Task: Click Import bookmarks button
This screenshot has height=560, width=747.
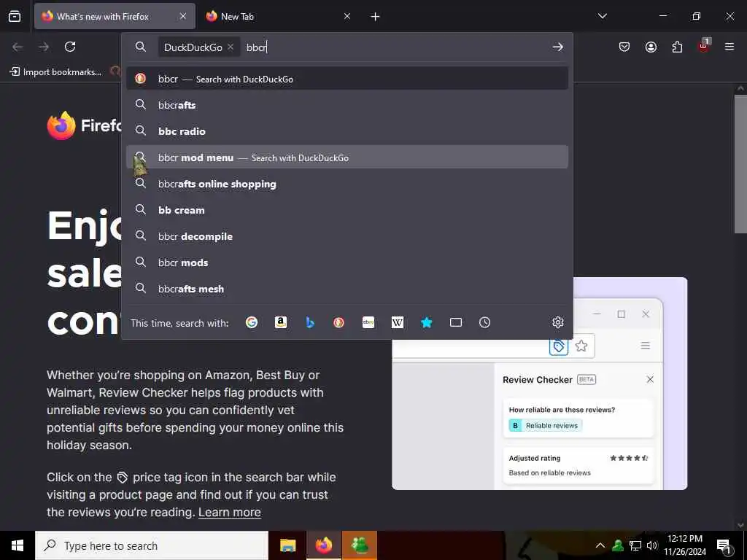Action: pos(55,72)
